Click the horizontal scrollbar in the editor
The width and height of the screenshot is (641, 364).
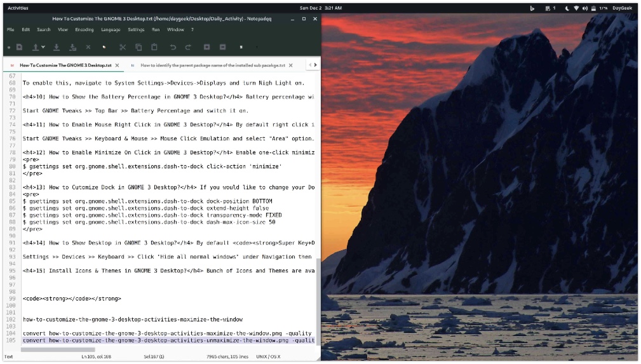click(x=58, y=349)
